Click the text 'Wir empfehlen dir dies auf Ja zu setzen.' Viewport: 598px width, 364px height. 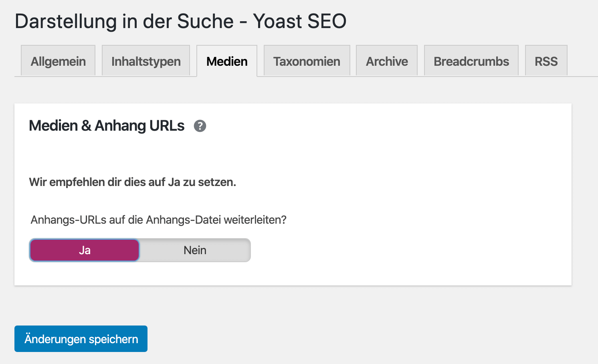(x=133, y=182)
